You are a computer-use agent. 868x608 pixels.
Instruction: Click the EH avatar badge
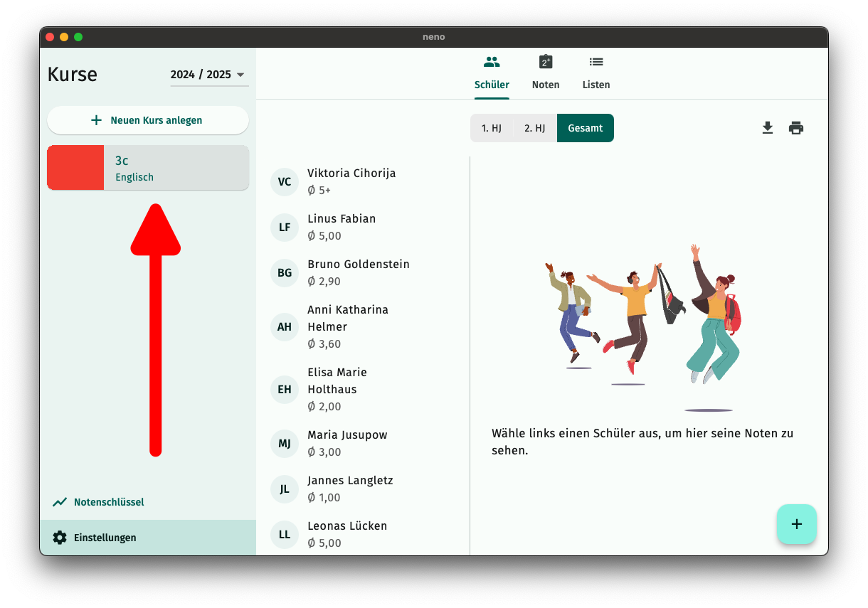pos(285,389)
